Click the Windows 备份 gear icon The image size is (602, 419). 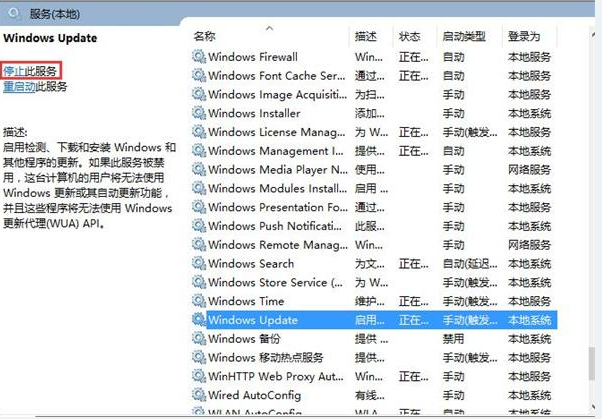click(198, 339)
